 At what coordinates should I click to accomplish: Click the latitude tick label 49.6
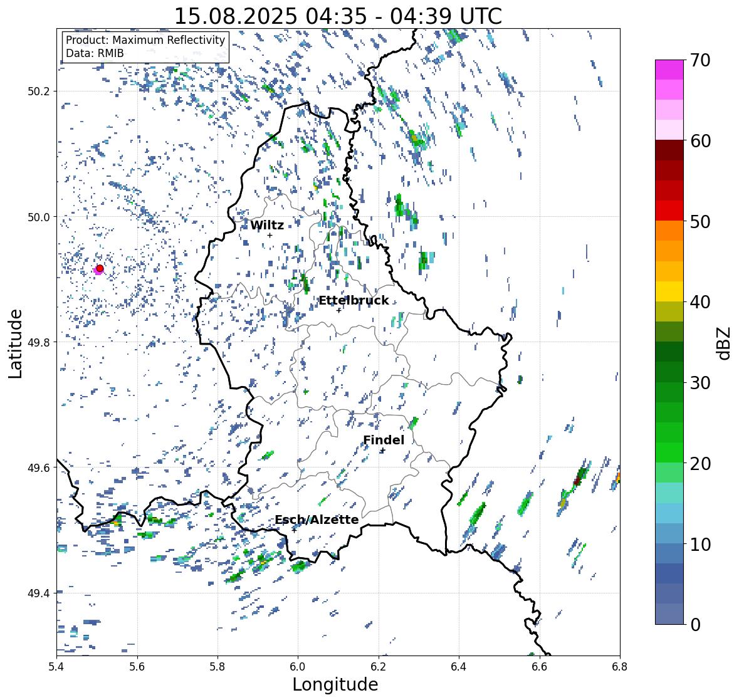tap(39, 468)
